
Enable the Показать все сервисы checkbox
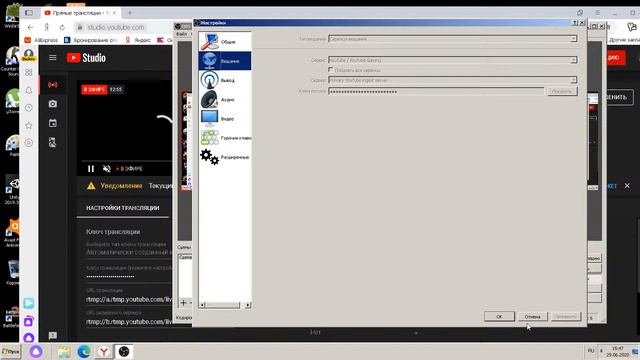331,70
